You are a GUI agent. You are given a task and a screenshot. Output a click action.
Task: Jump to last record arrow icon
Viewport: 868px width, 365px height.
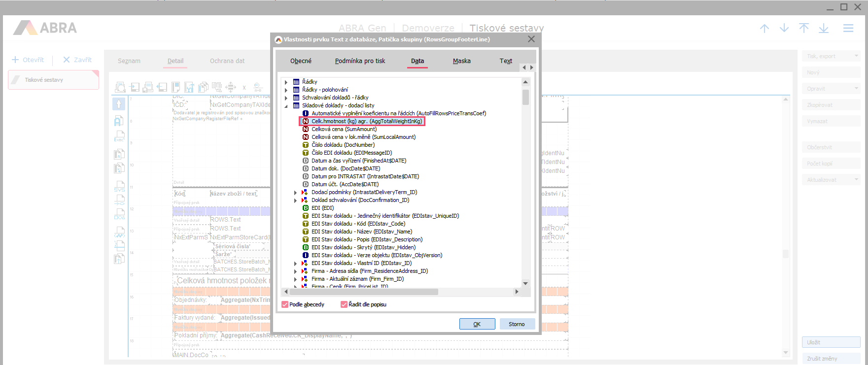[x=824, y=29]
